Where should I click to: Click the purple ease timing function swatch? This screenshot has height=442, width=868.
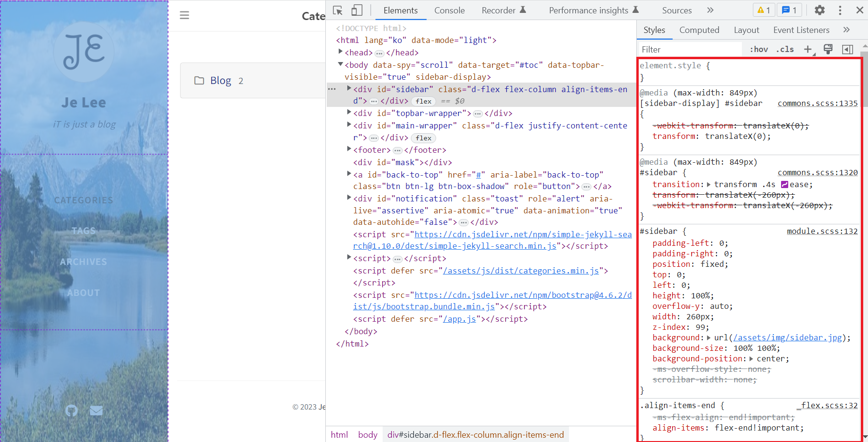click(x=784, y=184)
